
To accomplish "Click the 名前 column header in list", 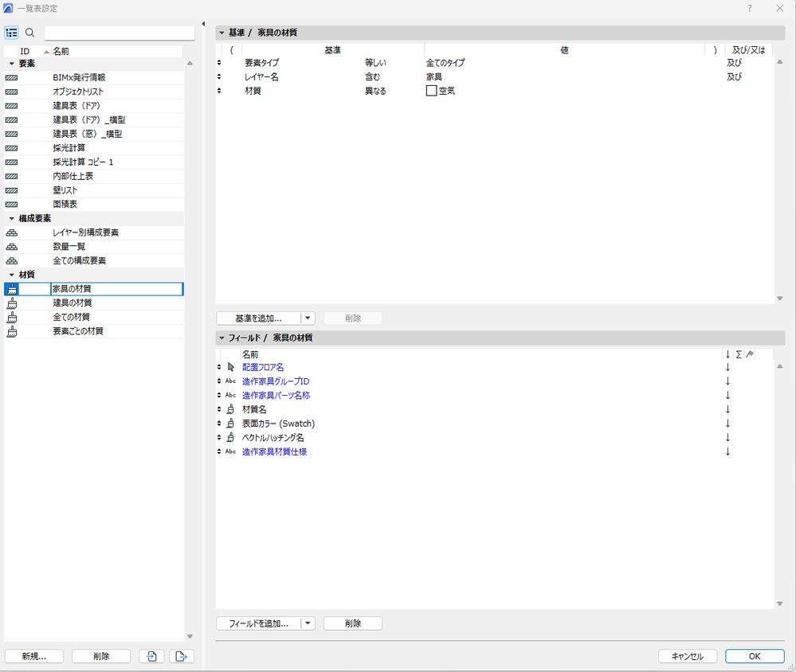I will click(117, 51).
